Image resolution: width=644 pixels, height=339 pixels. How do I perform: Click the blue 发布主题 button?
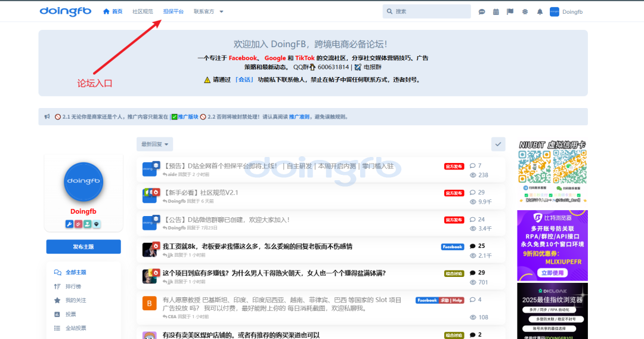tap(83, 246)
